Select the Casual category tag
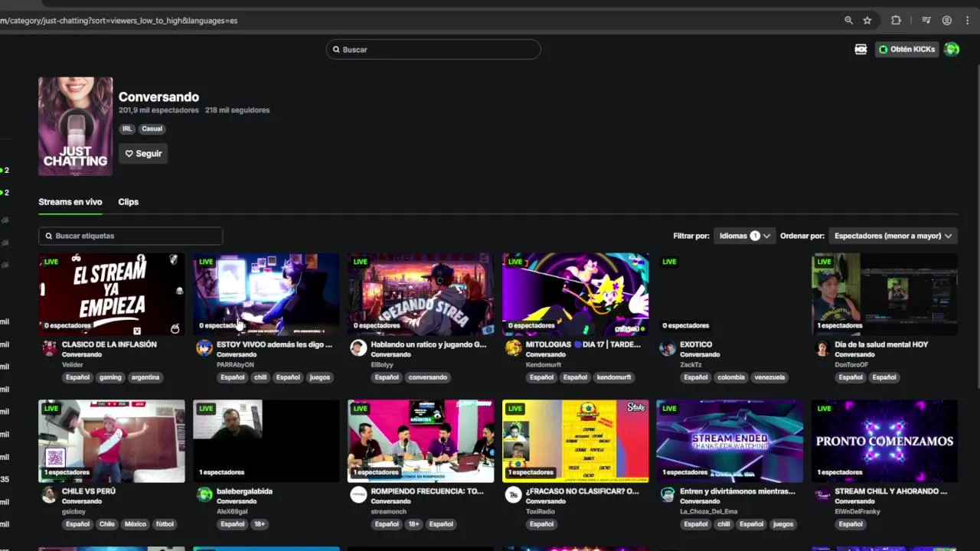Viewport: 980px width, 551px height. (152, 129)
